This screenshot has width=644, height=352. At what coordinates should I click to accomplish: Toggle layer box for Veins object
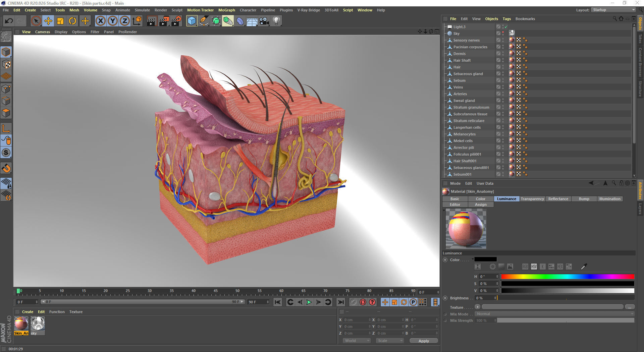[x=498, y=87]
